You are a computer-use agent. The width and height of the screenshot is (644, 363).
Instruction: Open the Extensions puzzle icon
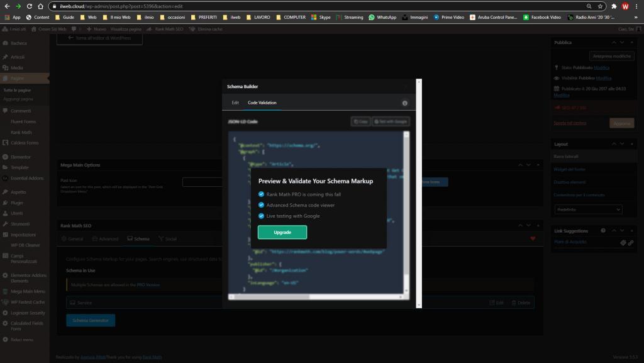click(614, 6)
